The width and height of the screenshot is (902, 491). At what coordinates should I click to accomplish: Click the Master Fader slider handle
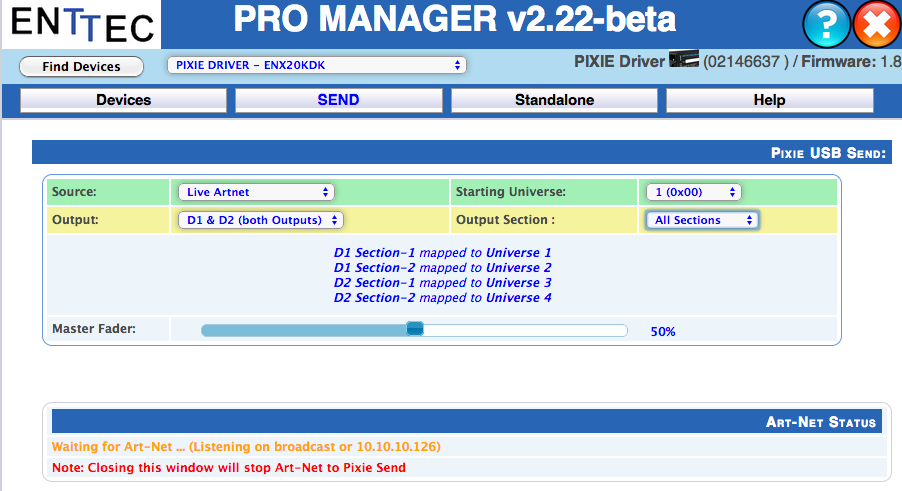(x=415, y=329)
